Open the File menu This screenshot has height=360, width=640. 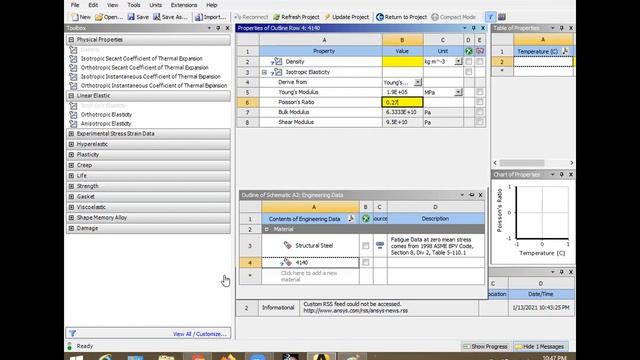coord(75,5)
